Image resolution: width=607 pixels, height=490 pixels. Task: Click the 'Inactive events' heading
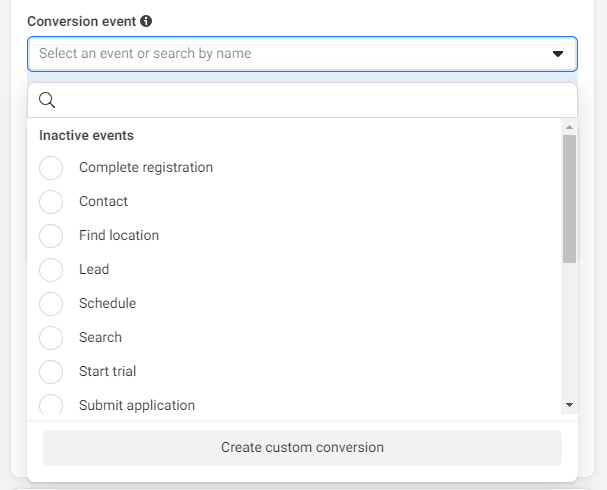click(86, 135)
